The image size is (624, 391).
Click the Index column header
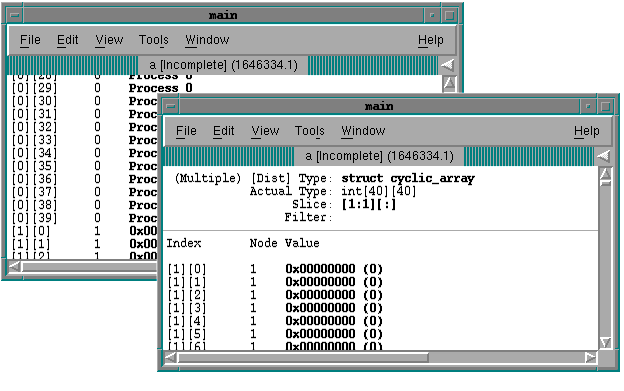pos(184,243)
